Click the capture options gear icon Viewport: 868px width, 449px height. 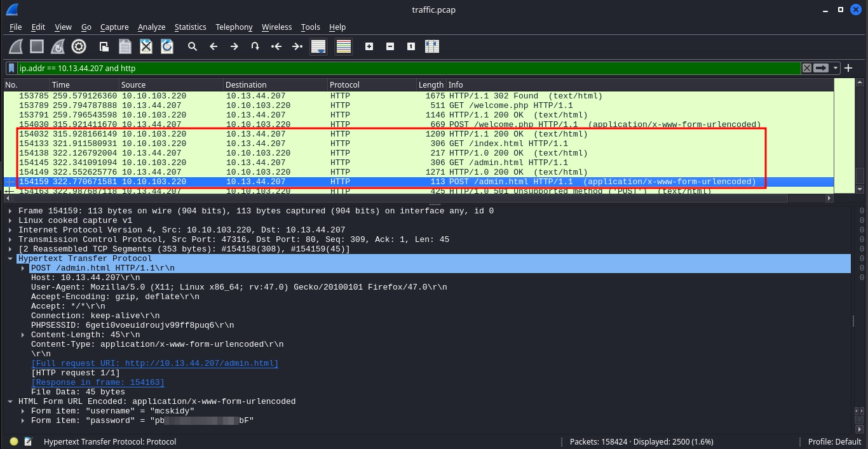79,46
